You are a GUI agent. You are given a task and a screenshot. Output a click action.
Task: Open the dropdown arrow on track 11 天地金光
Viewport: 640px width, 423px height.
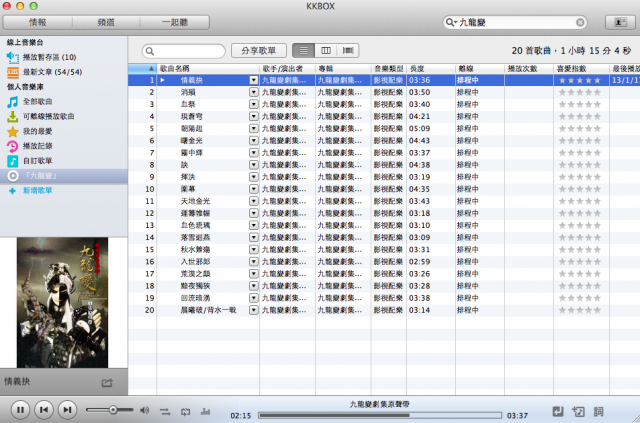tap(254, 201)
